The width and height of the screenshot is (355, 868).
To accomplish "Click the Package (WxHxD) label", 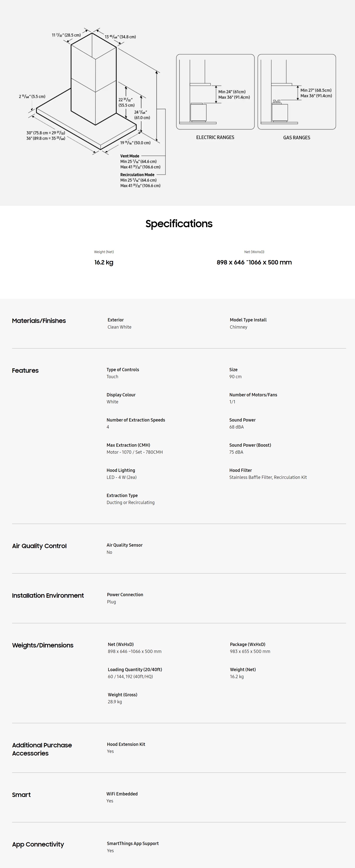I will click(248, 644).
